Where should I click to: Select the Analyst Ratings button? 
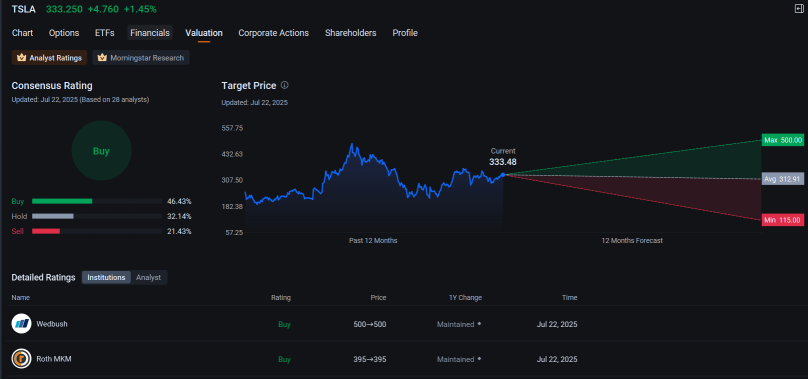(x=49, y=58)
